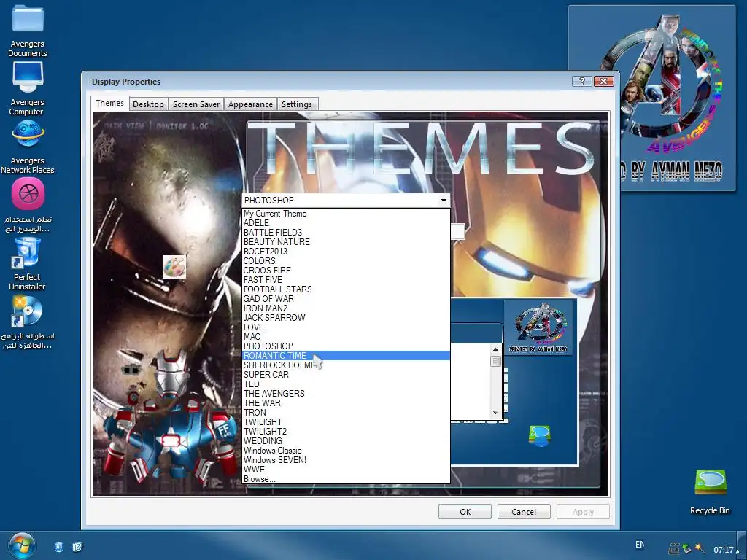
Task: Select the WWE theme entry
Action: (x=346, y=470)
